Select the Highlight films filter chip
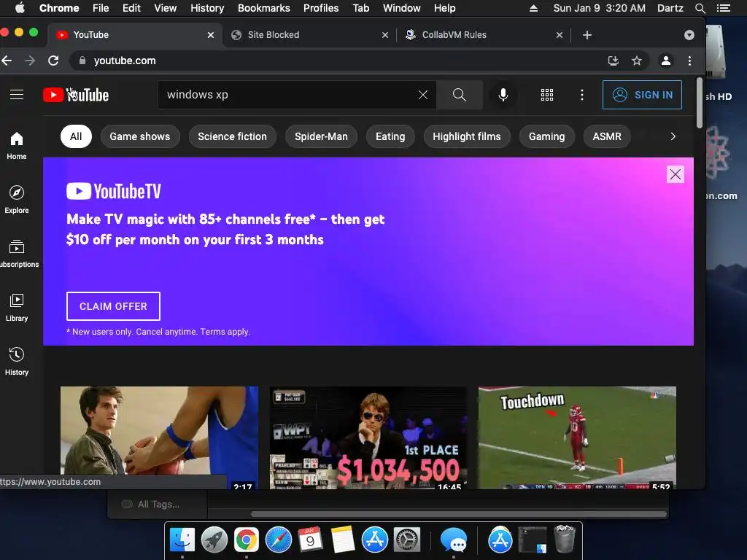The height and width of the screenshot is (560, 747). pos(467,136)
